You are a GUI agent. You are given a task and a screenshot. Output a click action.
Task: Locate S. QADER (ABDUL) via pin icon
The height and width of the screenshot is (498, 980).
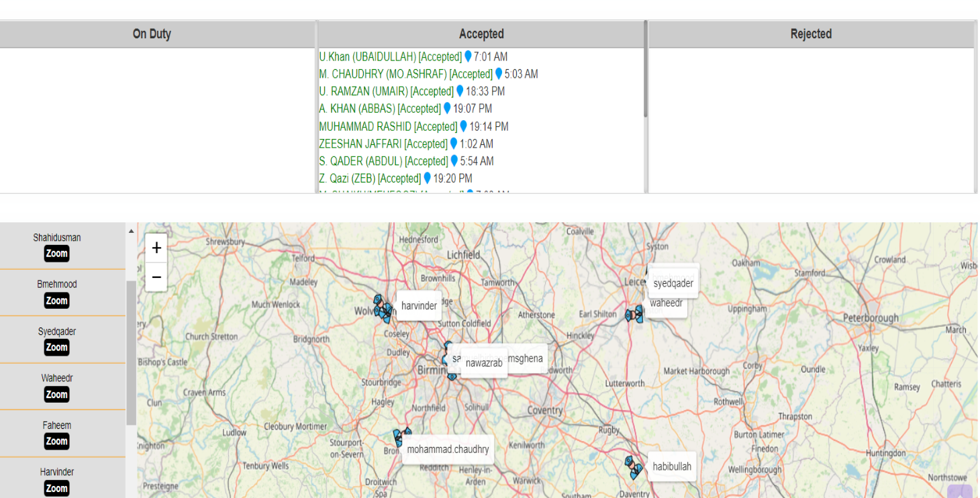click(454, 161)
